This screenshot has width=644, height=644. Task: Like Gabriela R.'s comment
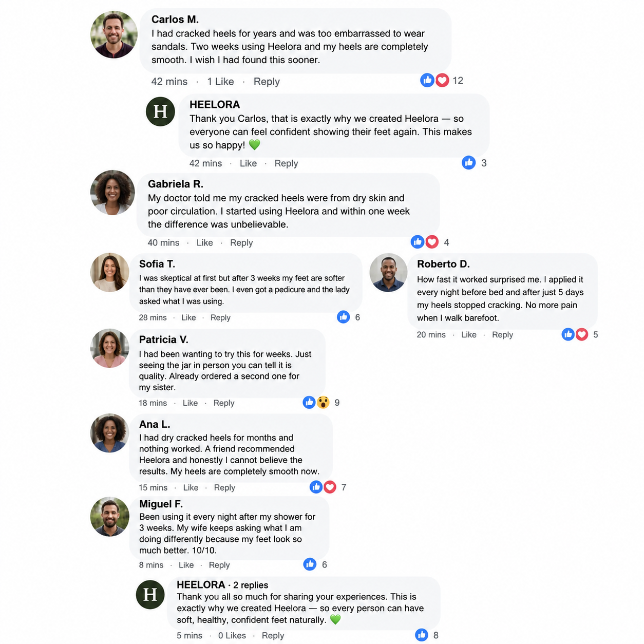coord(204,242)
